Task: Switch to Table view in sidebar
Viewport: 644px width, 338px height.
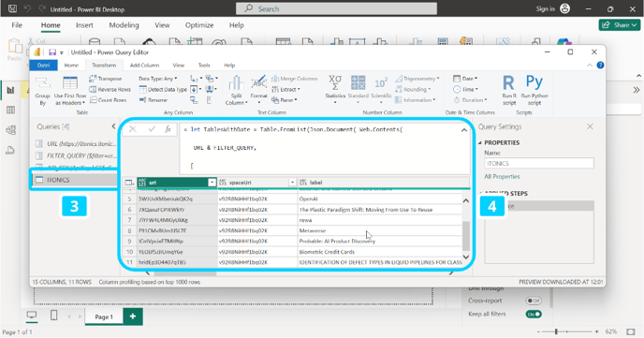Action: click(10, 110)
